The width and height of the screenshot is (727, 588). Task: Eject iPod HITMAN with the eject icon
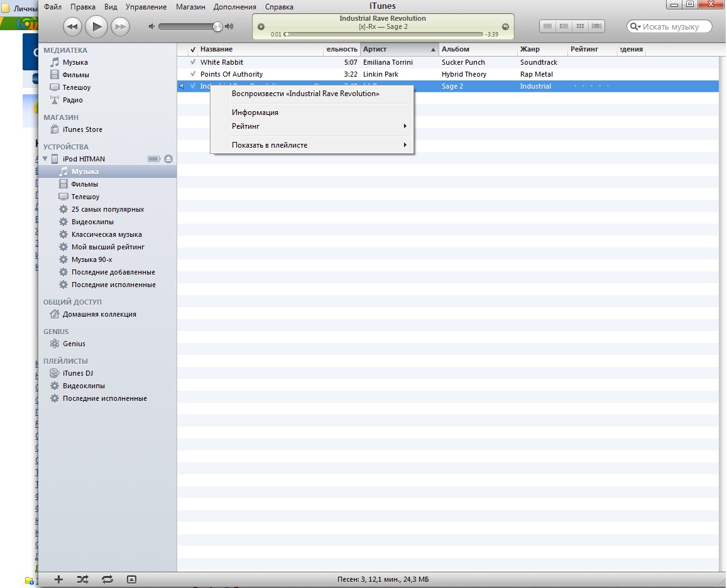coord(168,159)
